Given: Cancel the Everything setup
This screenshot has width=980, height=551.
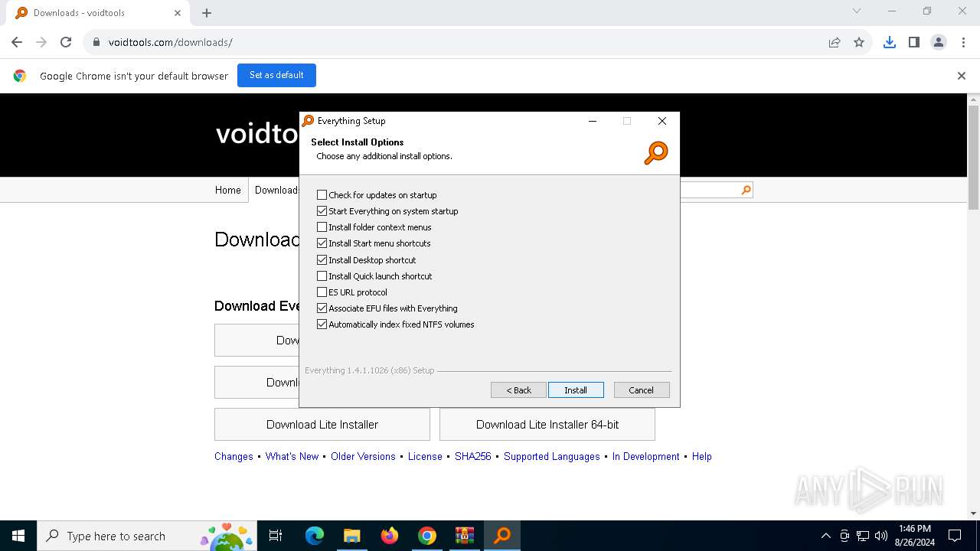Looking at the screenshot, I should tap(642, 390).
